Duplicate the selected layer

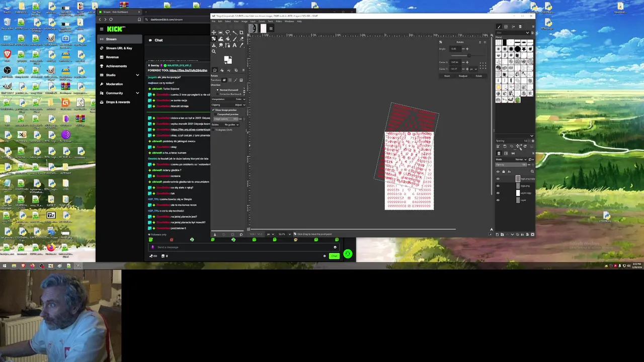click(518, 234)
